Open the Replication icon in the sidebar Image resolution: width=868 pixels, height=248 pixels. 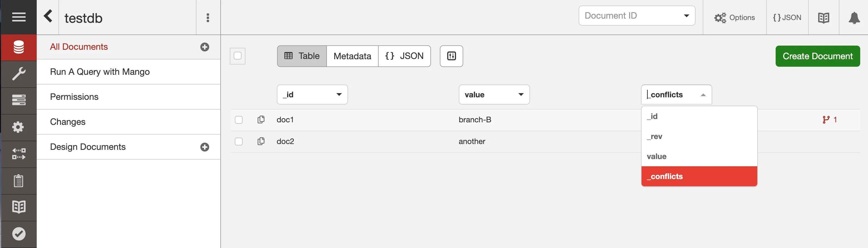(18, 153)
